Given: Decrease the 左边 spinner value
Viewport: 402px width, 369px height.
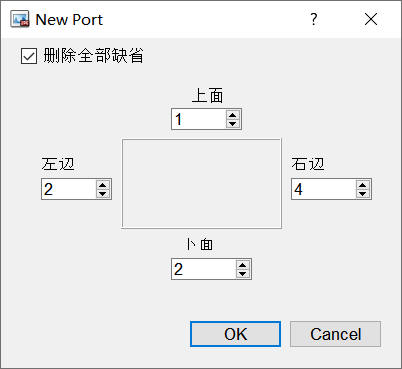Looking at the screenshot, I should [103, 193].
